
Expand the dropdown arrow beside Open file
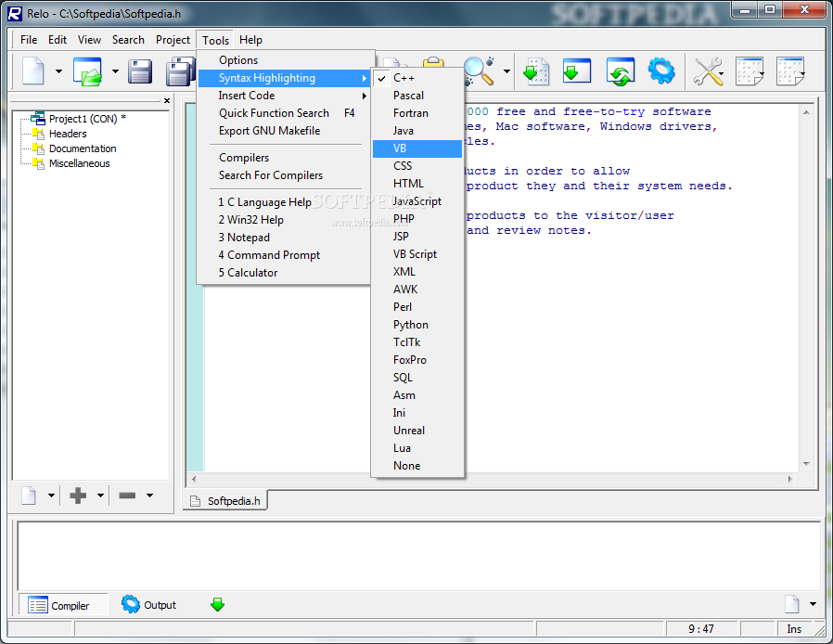pyautogui.click(x=115, y=71)
